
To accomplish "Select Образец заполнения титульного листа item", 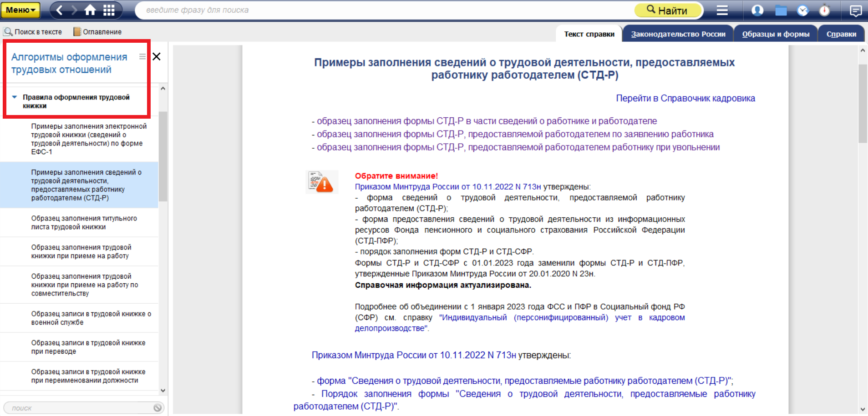I will click(x=79, y=223).
